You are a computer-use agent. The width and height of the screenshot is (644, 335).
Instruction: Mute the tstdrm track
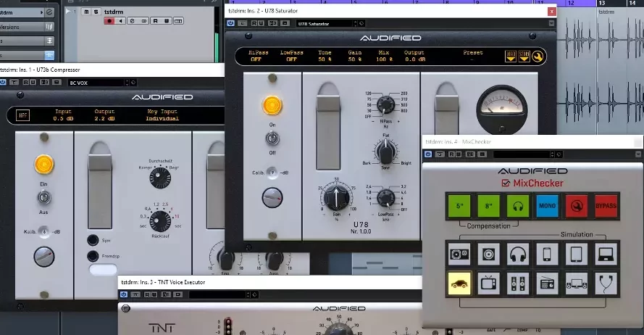86,12
